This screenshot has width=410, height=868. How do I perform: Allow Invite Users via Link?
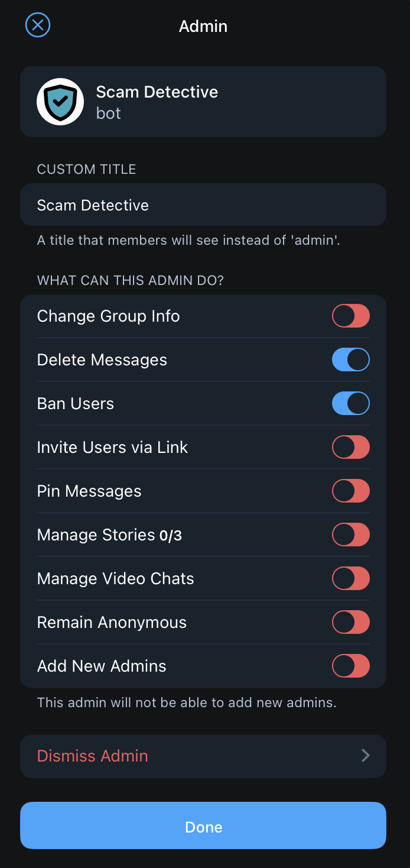point(350,447)
